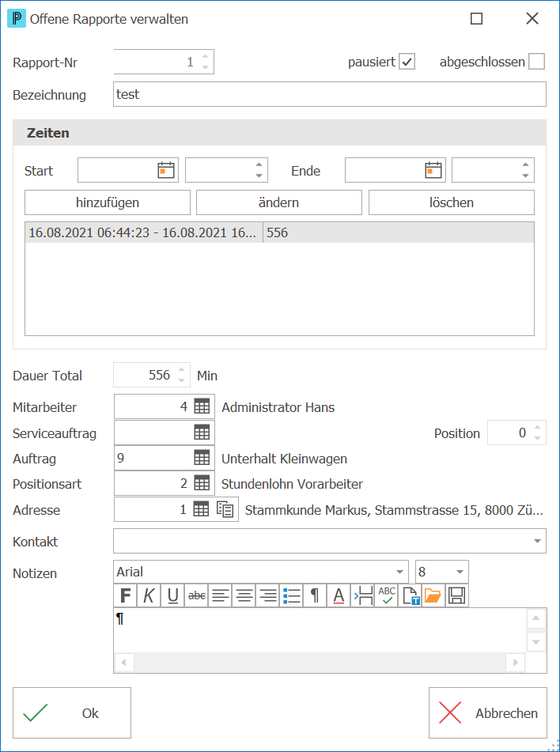
Task: Click the Ende time spinner arrows
Action: click(526, 170)
